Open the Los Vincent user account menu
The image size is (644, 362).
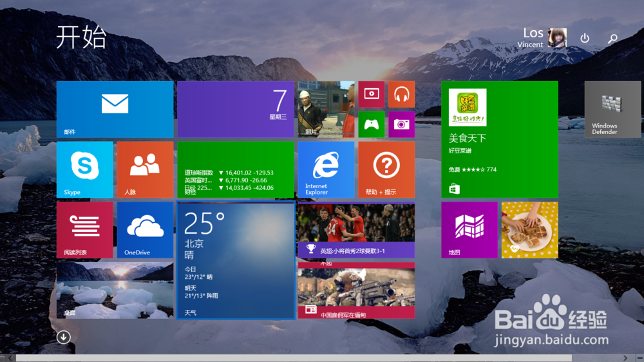pos(542,38)
